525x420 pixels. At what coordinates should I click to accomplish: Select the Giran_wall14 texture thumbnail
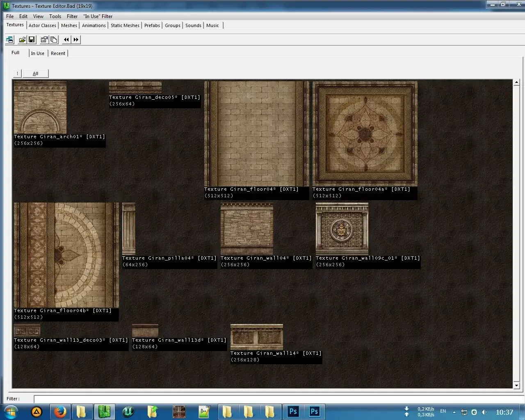(257, 337)
